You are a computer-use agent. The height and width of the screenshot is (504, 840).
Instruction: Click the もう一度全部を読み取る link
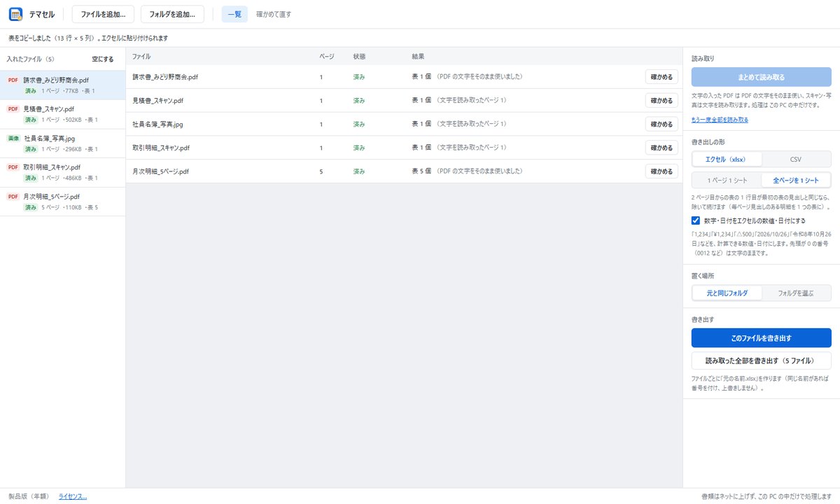(720, 120)
